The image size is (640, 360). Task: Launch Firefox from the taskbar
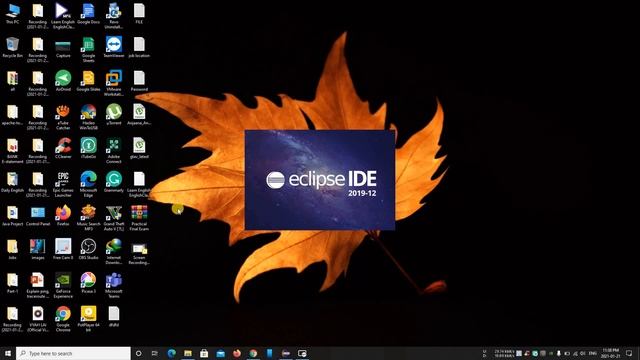[237, 353]
